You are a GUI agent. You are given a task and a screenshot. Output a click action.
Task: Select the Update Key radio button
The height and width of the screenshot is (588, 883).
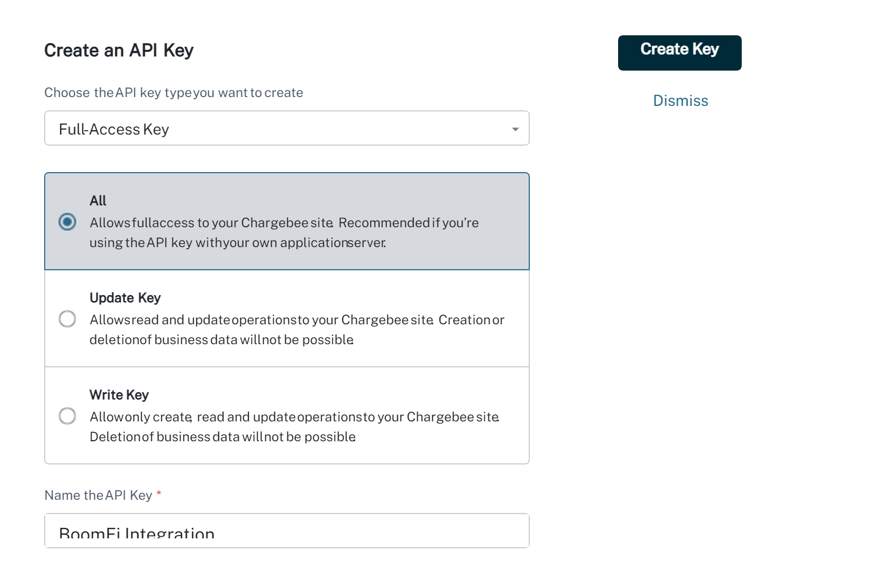67,319
